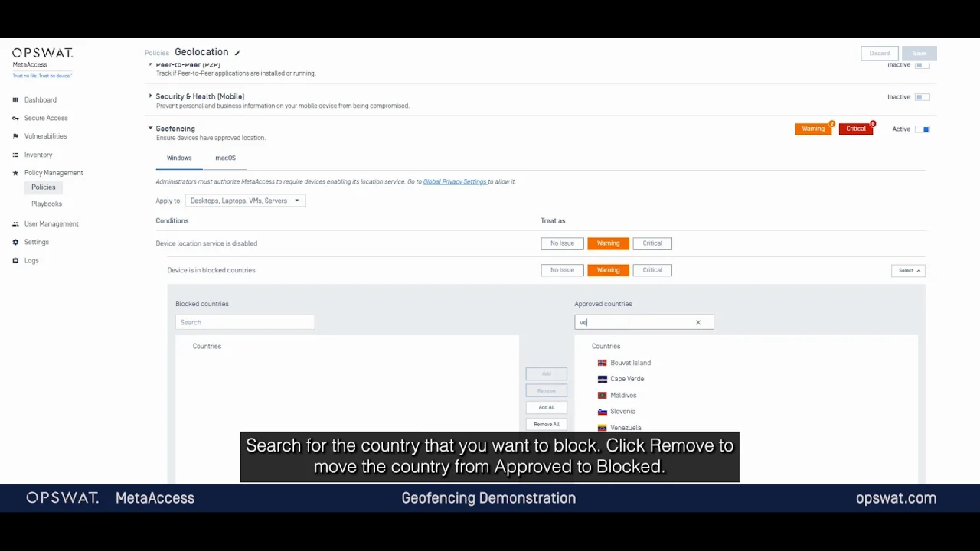Click the Logs sidebar icon
Viewport: 980px width, 551px height.
15,261
